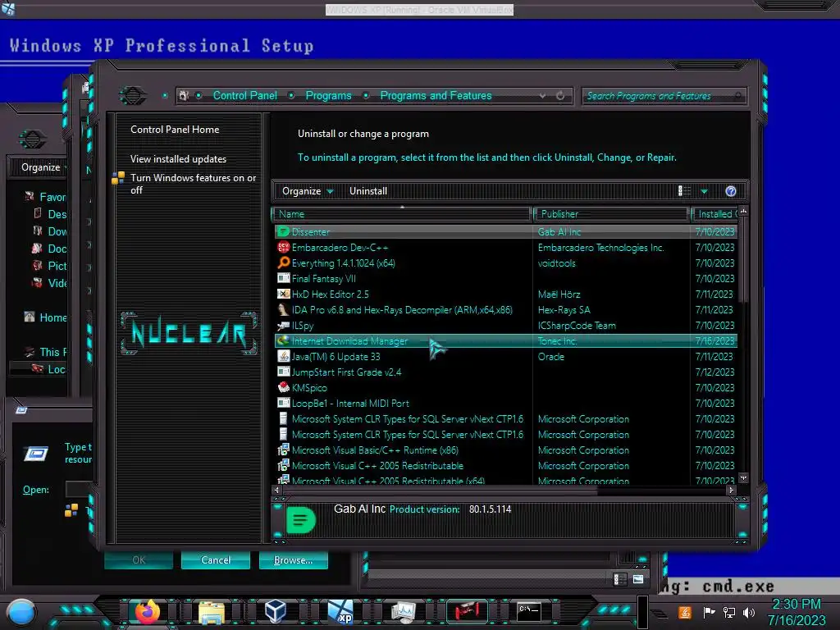Image resolution: width=840 pixels, height=630 pixels.
Task: Open View installed updates link
Action: click(178, 159)
